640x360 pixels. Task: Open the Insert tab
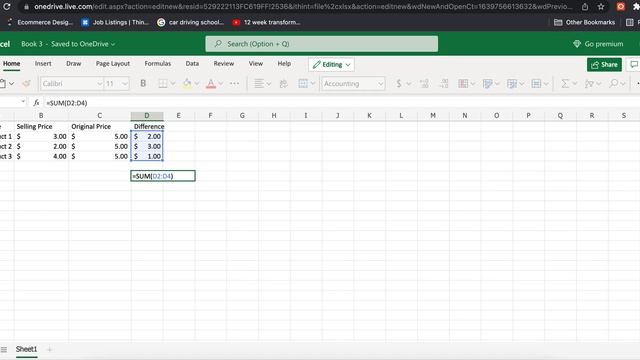coord(43,64)
